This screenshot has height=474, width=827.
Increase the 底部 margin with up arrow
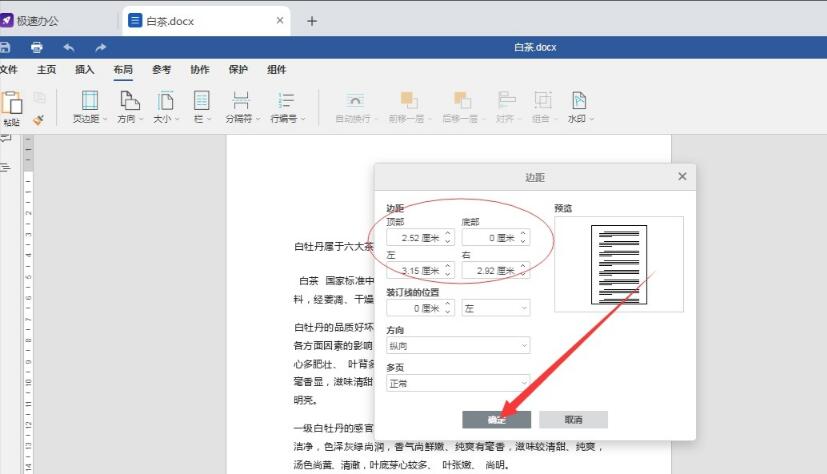[523, 234]
